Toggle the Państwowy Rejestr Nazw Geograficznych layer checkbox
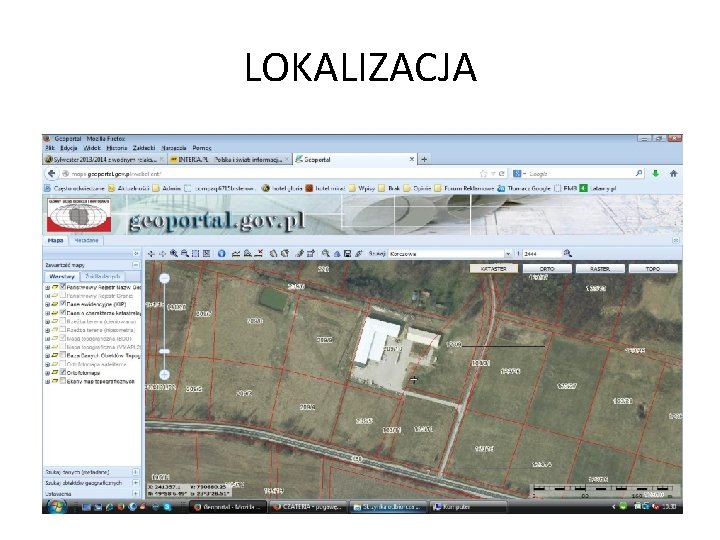Screen dimensions: 720x540 (63, 287)
